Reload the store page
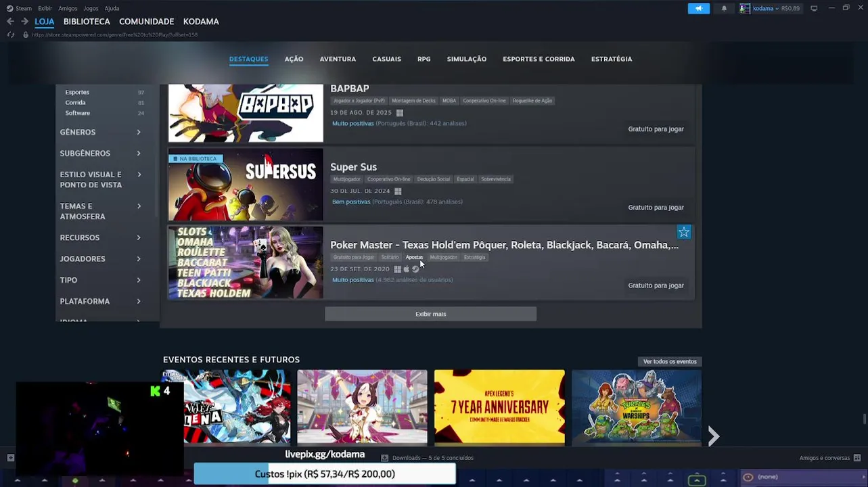The image size is (868, 487). pyautogui.click(x=10, y=34)
